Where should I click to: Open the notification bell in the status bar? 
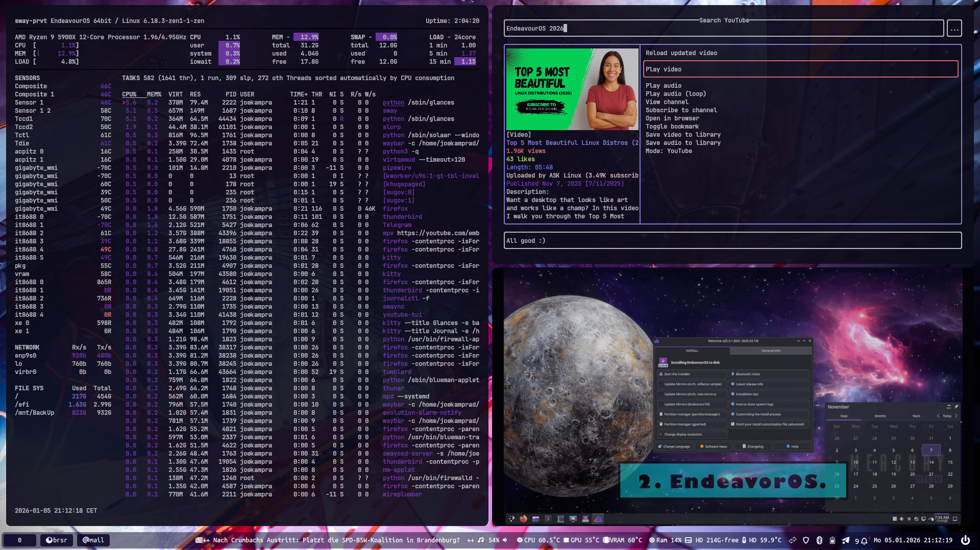(864, 540)
